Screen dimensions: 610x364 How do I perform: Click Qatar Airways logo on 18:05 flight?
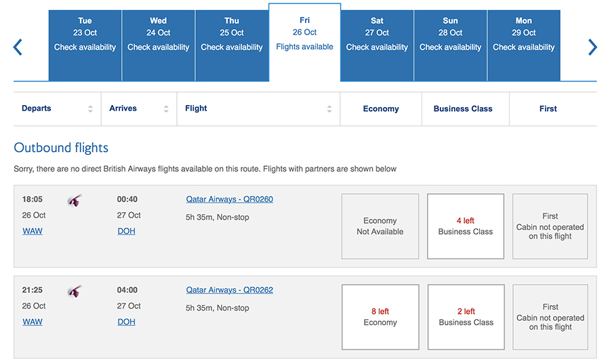click(x=75, y=201)
